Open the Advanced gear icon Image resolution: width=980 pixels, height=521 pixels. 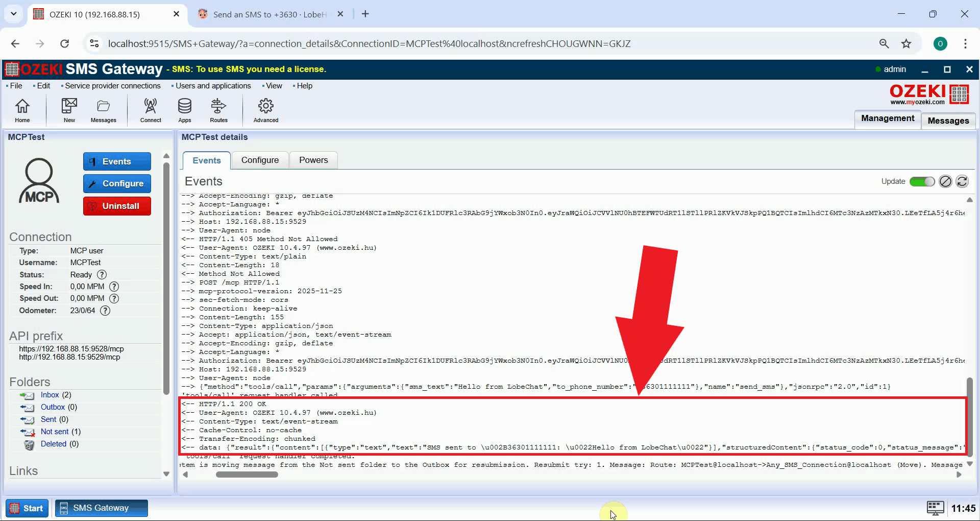pos(266,110)
